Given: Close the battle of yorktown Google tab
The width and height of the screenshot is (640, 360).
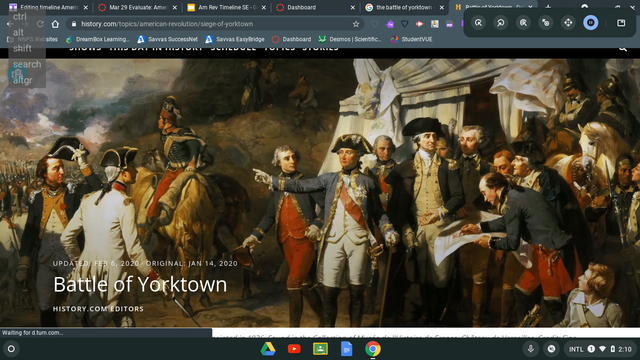Looking at the screenshot, I should 442,7.
